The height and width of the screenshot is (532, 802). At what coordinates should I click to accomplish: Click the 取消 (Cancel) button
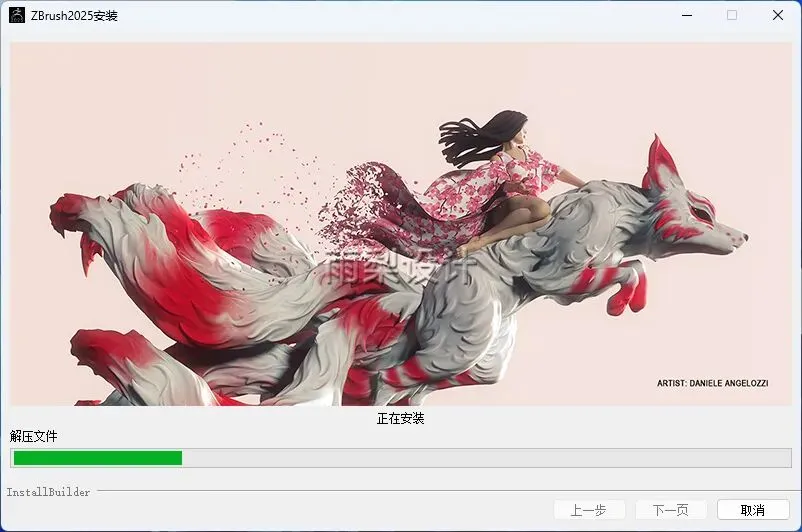(753, 509)
